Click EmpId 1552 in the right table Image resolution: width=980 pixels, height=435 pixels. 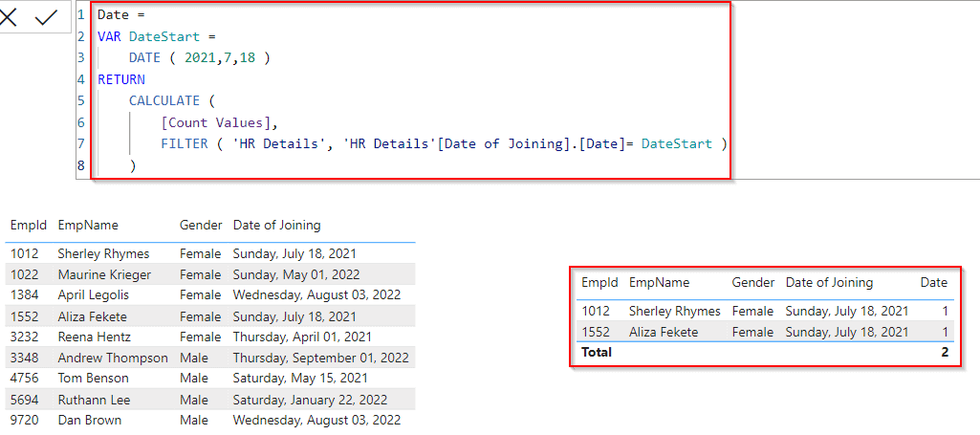596,332
